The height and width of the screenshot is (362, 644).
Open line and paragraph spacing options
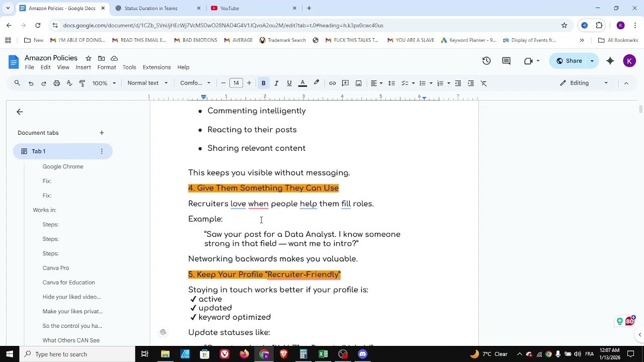[391, 83]
